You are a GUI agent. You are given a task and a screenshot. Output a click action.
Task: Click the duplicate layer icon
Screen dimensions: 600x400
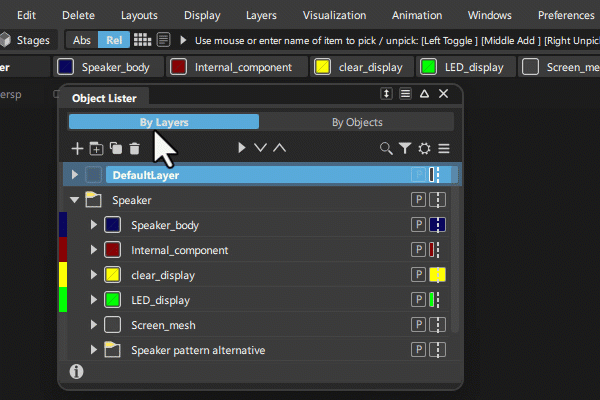click(x=116, y=148)
